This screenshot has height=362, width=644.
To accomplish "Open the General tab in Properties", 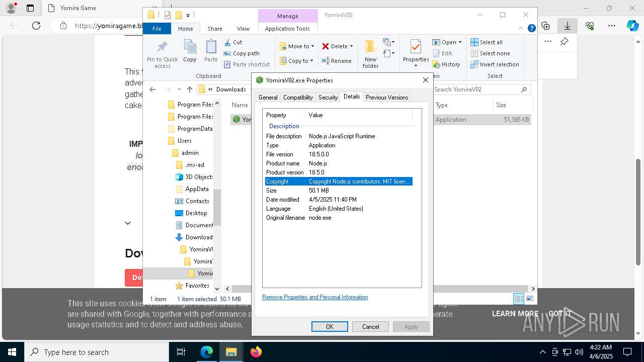I will 268,98.
